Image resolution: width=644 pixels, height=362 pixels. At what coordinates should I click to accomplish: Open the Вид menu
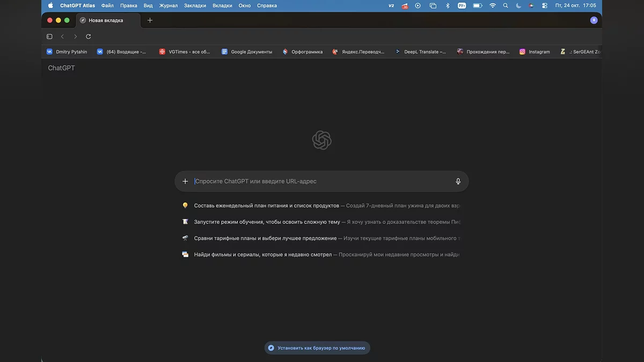tap(148, 5)
